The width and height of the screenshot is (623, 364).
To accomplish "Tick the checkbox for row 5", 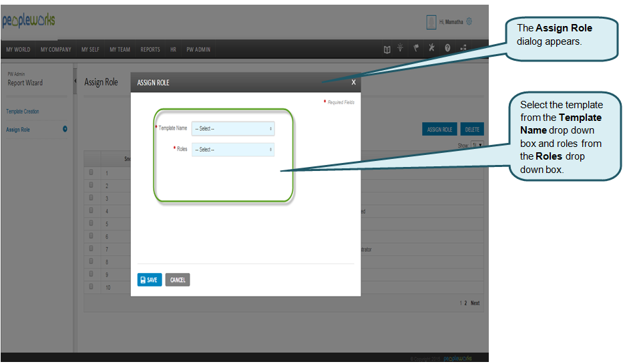I will click(91, 223).
